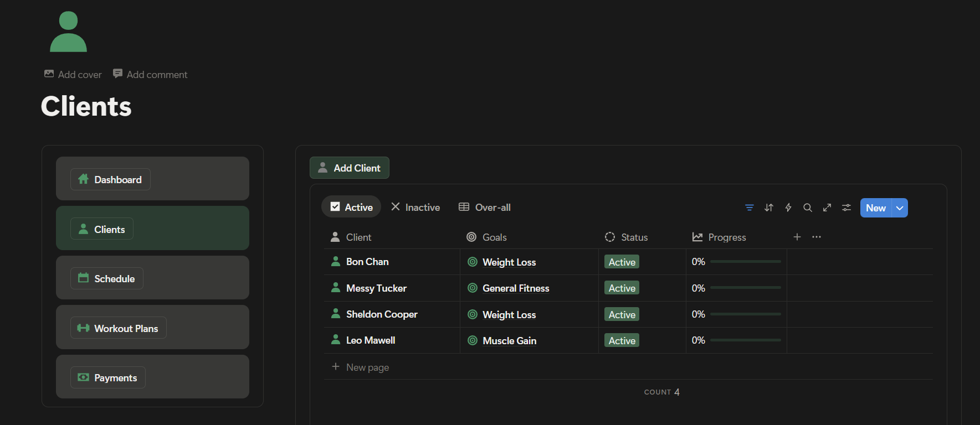
Task: Open the Messy Tucker client page
Action: (376, 288)
